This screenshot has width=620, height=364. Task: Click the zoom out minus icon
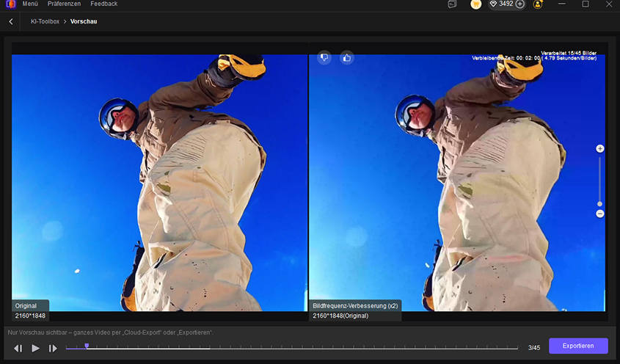point(599,214)
